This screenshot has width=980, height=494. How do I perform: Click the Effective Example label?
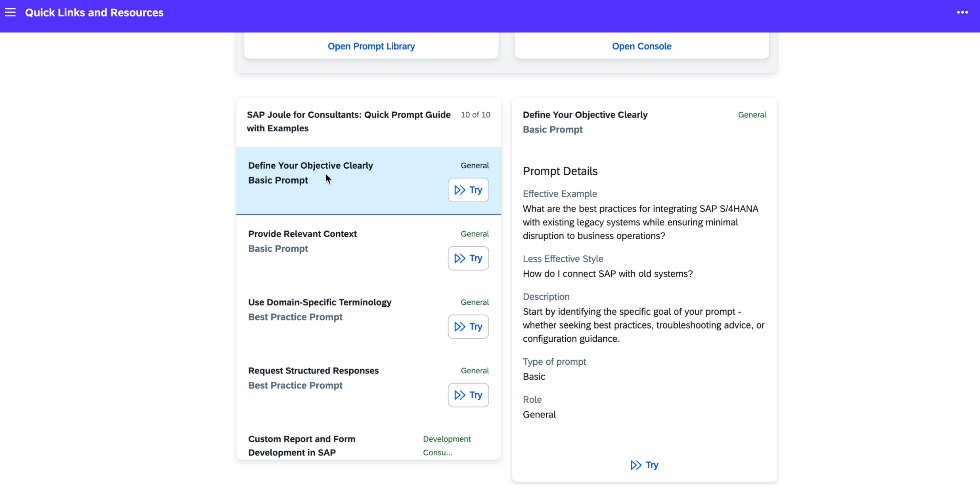[x=560, y=194]
